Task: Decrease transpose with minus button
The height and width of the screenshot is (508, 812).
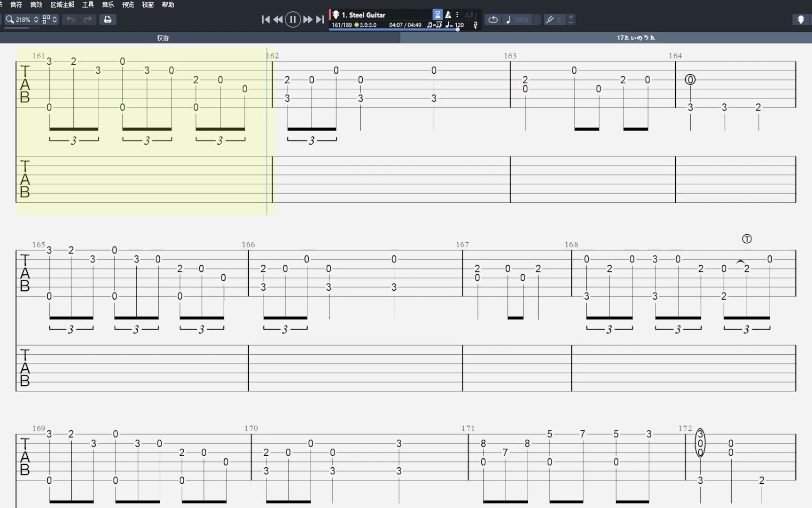Action: tap(571, 22)
